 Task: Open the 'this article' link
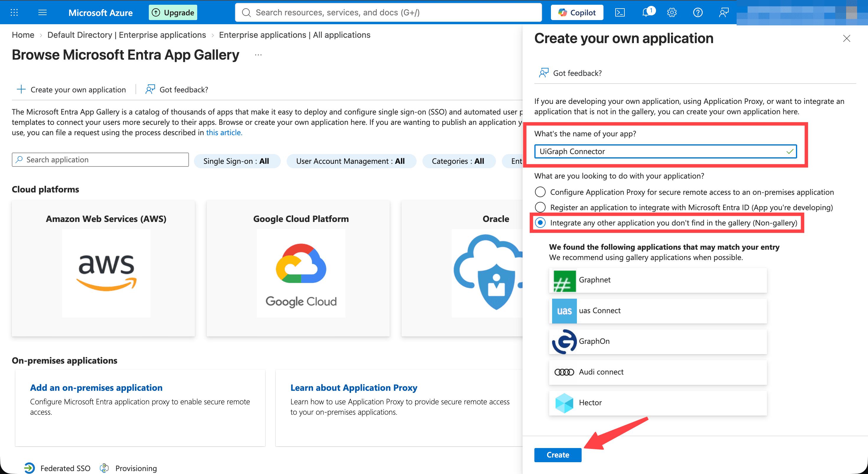click(x=224, y=133)
